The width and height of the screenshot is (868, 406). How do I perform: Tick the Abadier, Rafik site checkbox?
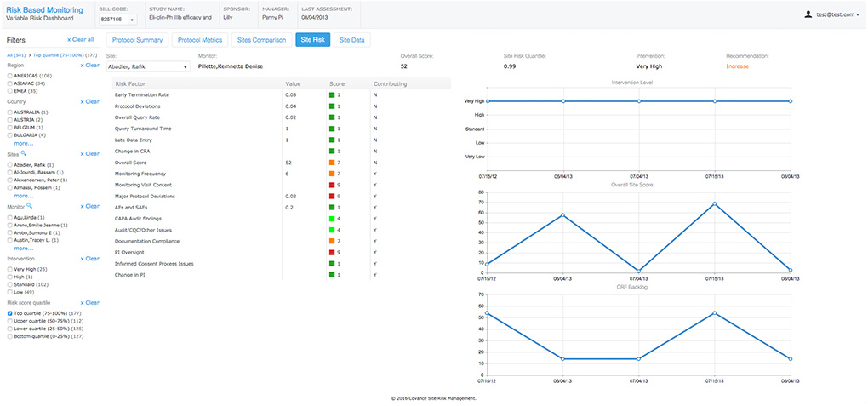tap(9, 165)
